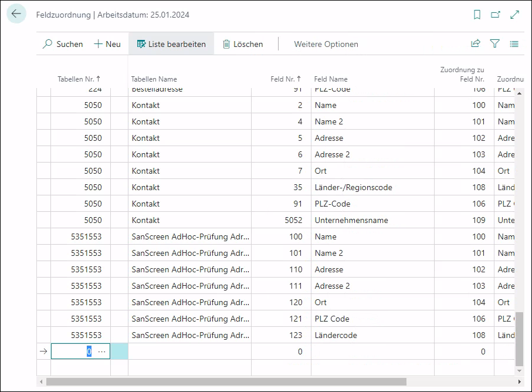Image resolution: width=532 pixels, height=392 pixels.
Task: Click the share icon in the toolbar
Action: pos(475,44)
